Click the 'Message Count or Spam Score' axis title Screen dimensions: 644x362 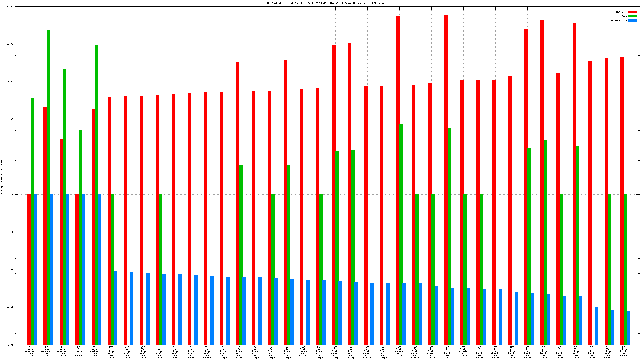click(2, 176)
